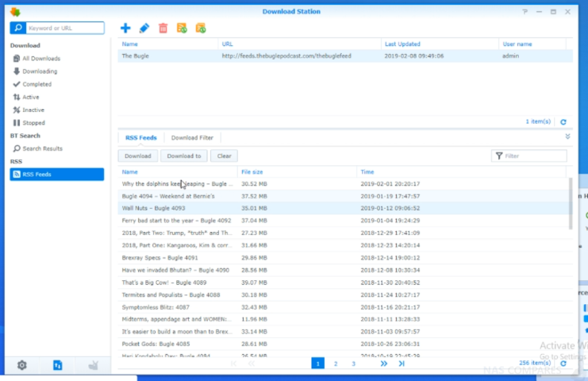Go to next page arrow
Screen dimensions: 588x381
383,364
